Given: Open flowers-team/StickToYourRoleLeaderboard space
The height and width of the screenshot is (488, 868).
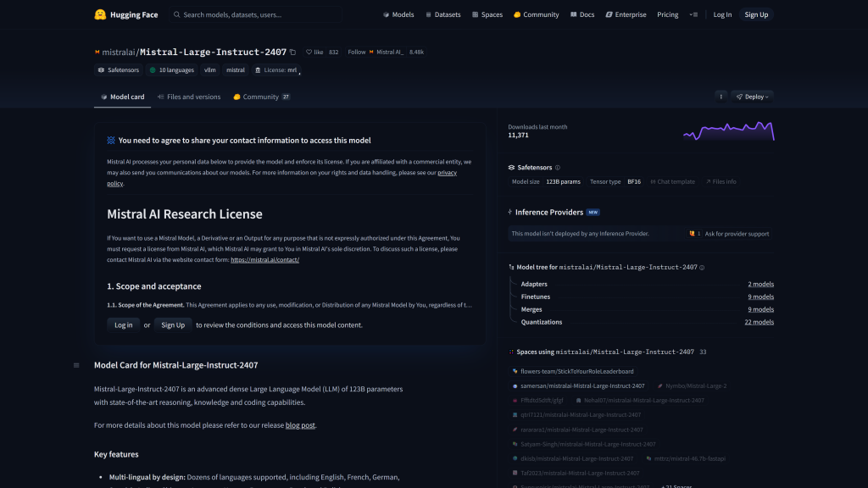Looking at the screenshot, I should click(x=572, y=371).
